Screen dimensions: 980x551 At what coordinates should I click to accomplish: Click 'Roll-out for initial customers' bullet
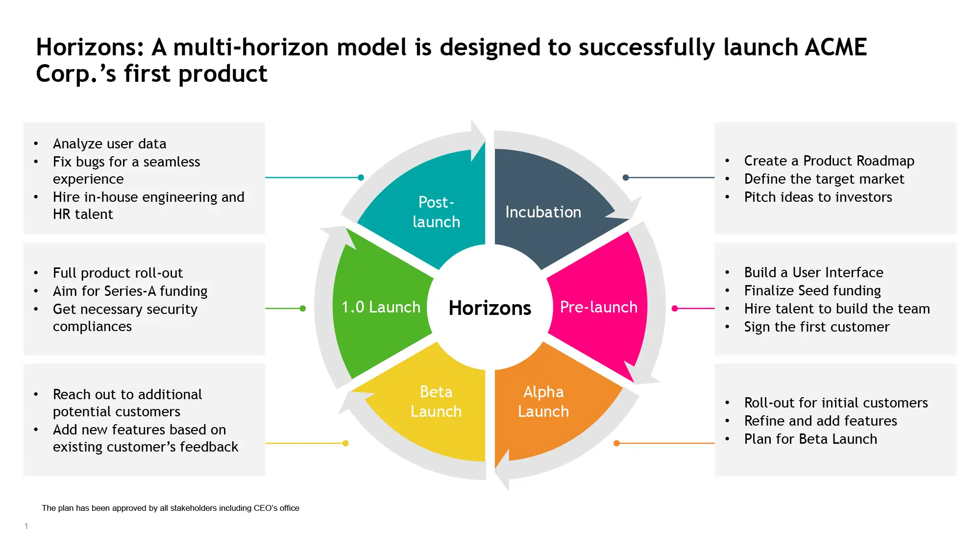(x=836, y=403)
